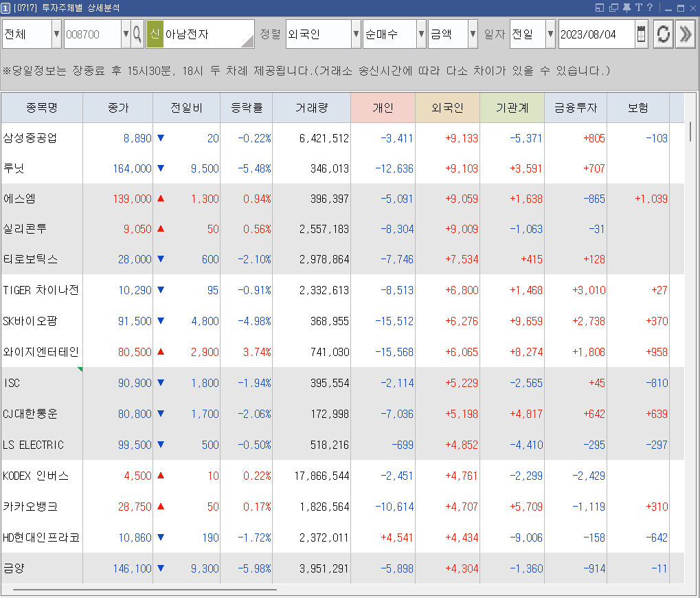Viewport: 700px width, 598px height.
Task: Click TIGER 차이나전 금융투자 value +3,010
Action: click(589, 291)
